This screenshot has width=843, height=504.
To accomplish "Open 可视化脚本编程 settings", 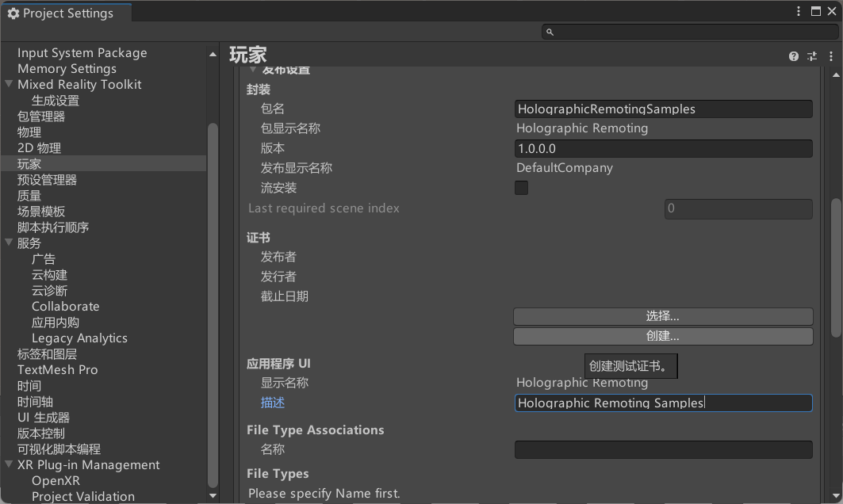I will pos(59,449).
